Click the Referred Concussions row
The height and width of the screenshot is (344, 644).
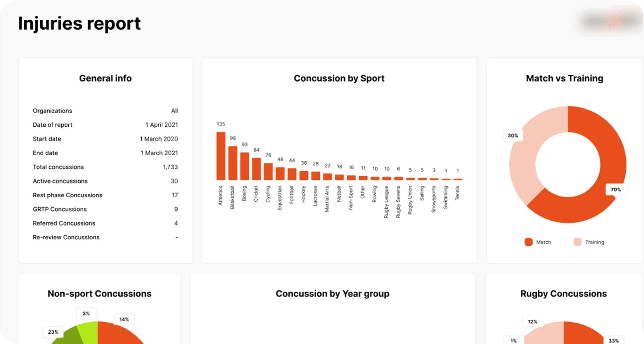(x=105, y=223)
